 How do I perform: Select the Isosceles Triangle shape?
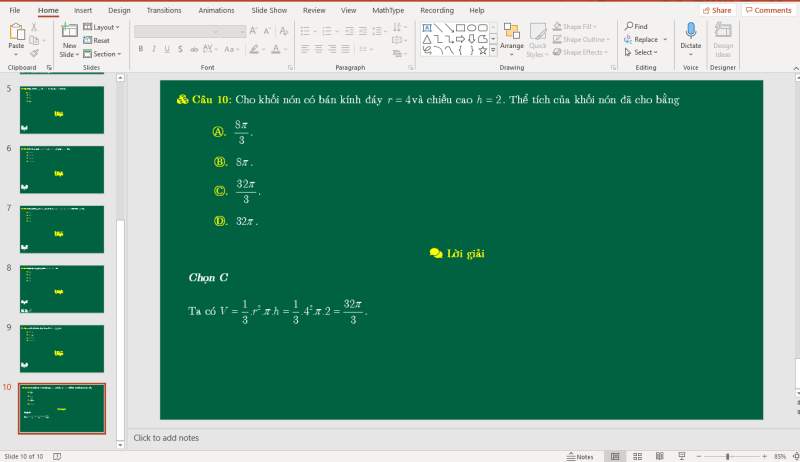click(427, 39)
